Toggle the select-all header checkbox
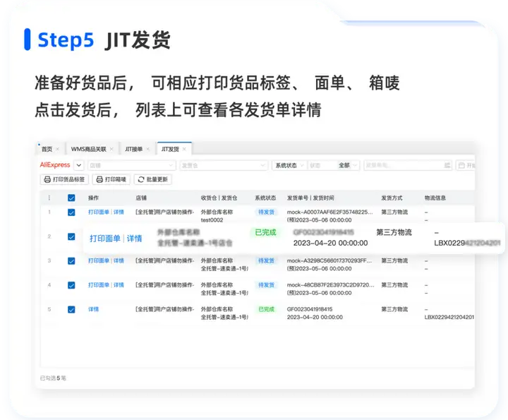The image size is (508, 420). click(71, 198)
